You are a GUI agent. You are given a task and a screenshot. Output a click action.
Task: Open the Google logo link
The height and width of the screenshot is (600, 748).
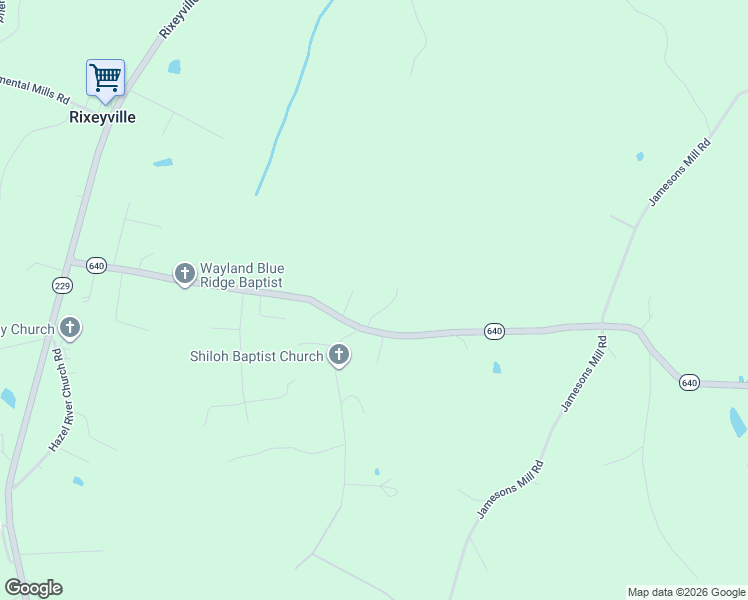33,588
